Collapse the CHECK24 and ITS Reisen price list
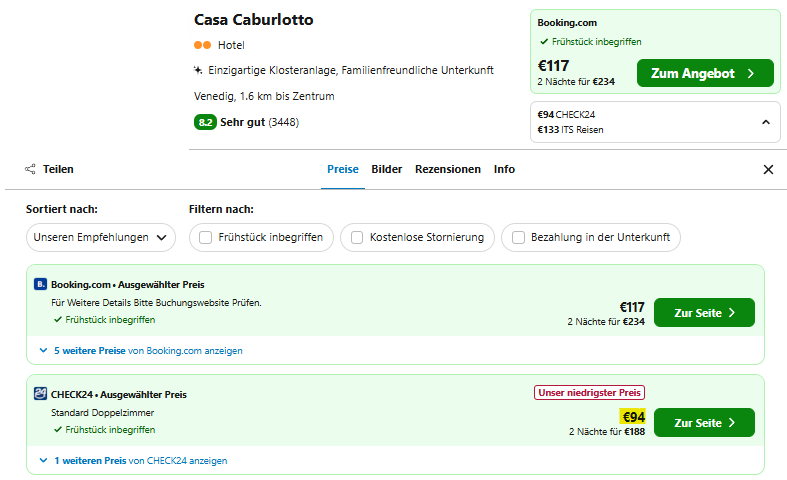Viewport: 787px width, 480px height. coord(765,122)
